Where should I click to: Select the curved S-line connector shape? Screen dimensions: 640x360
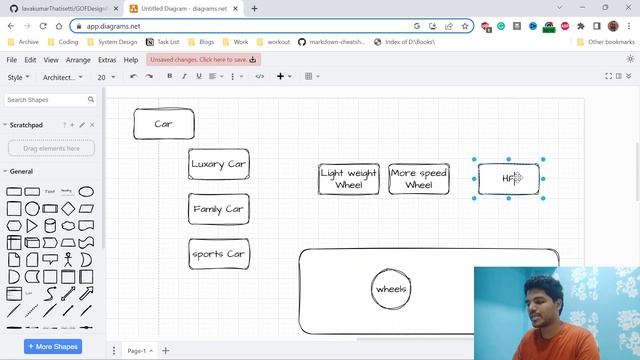click(50, 293)
